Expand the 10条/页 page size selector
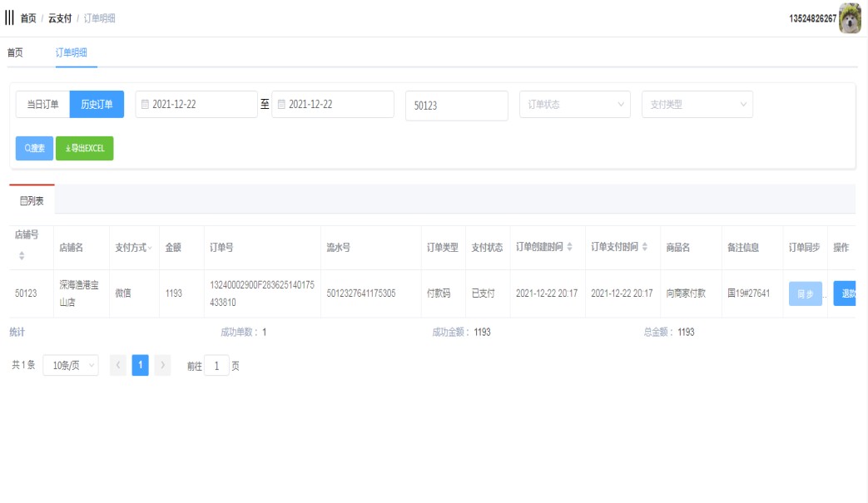This screenshot has width=868, height=503. [70, 365]
